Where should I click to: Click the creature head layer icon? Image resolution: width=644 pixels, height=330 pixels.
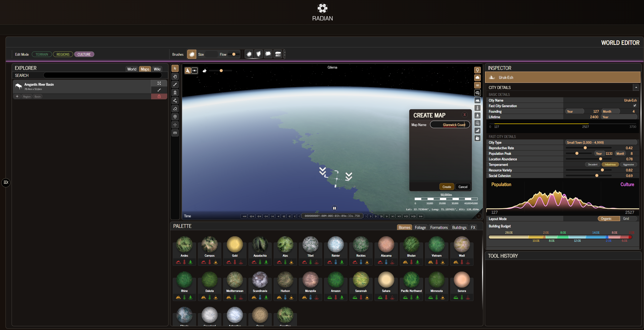click(x=478, y=138)
